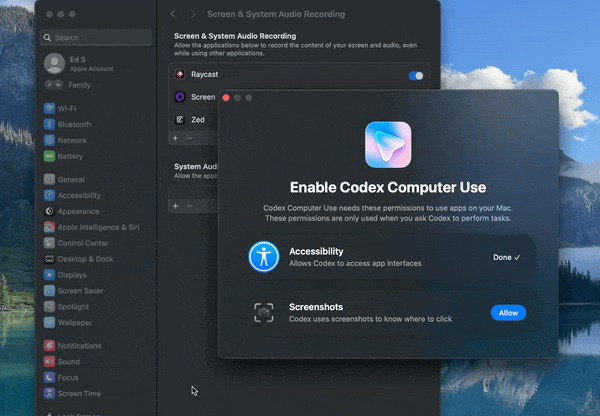Click the Search field in System Settings
600x416 pixels.
point(95,38)
